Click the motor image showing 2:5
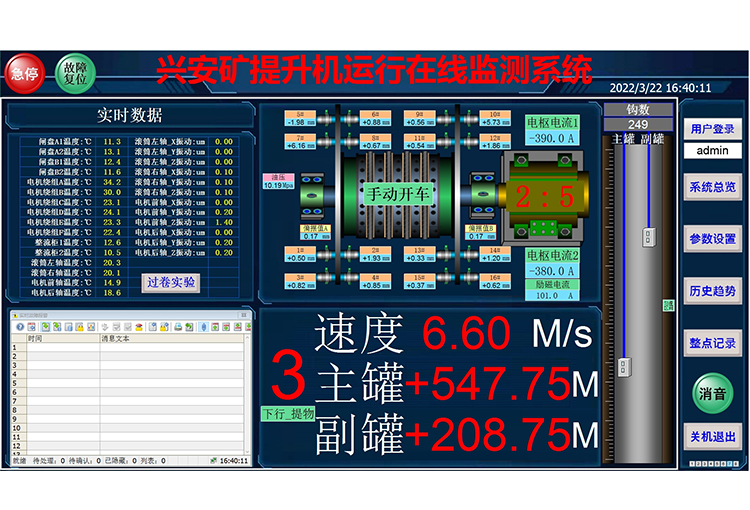The width and height of the screenshot is (750, 510). click(544, 195)
